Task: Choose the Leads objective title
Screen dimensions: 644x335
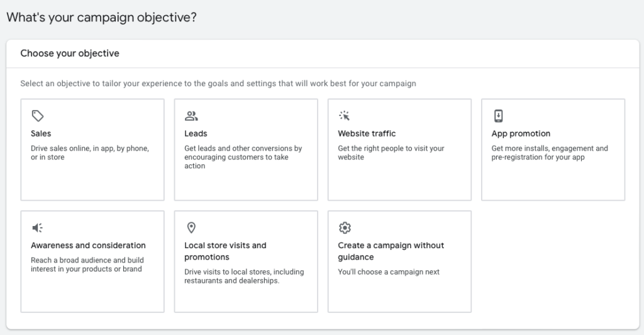Action: pos(196,133)
